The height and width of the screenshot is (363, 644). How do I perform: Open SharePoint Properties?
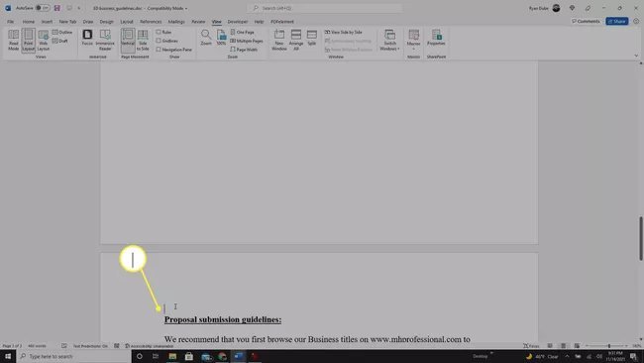436,38
